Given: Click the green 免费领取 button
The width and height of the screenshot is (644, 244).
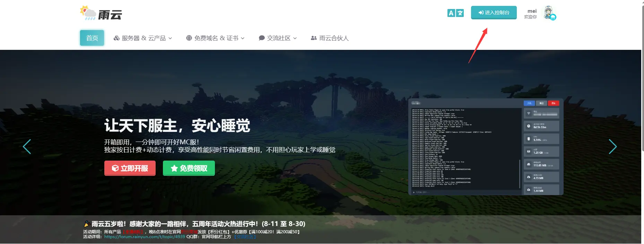Looking at the screenshot, I should 189,168.
